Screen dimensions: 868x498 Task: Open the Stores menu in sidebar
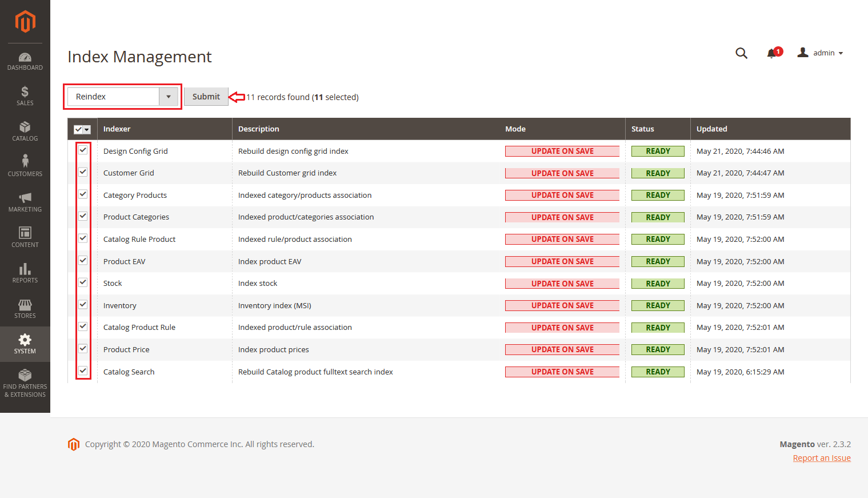pos(25,308)
